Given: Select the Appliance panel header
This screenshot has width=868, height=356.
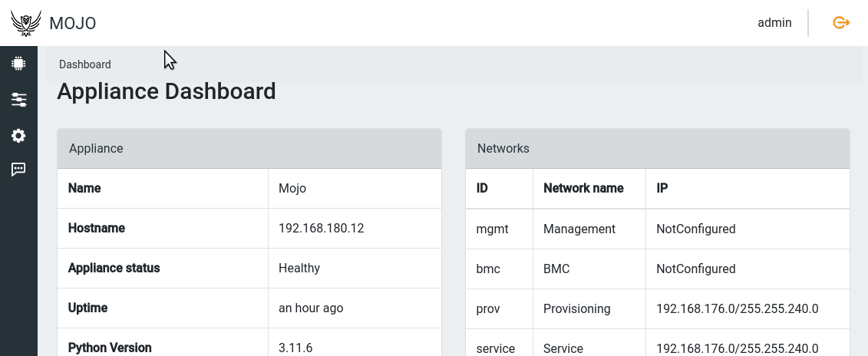Looking at the screenshot, I should (249, 148).
